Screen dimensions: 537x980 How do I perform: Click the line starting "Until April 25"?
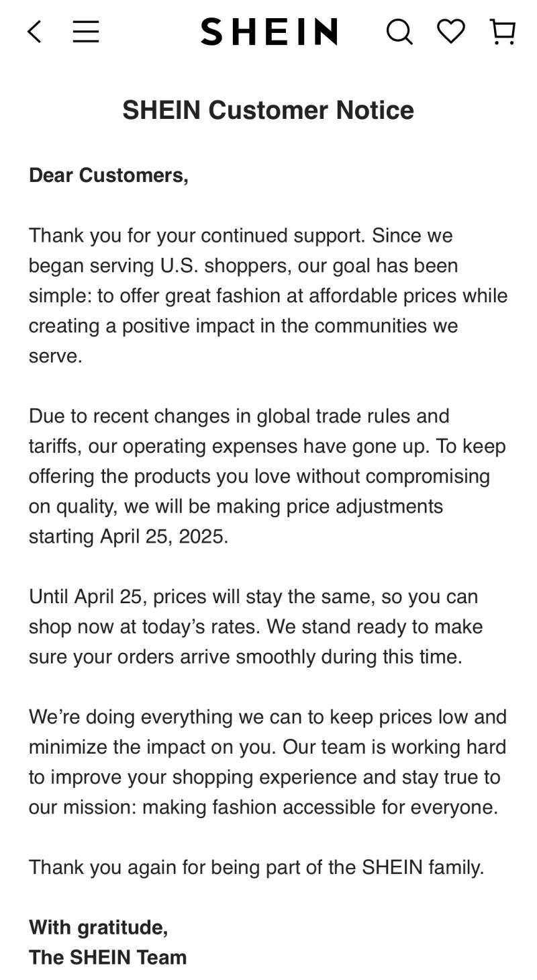(253, 597)
